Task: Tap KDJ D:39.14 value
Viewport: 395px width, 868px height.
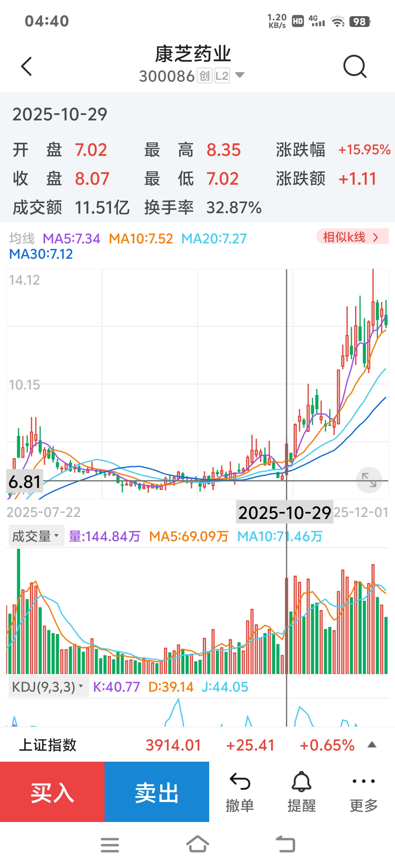Action: tap(171, 687)
